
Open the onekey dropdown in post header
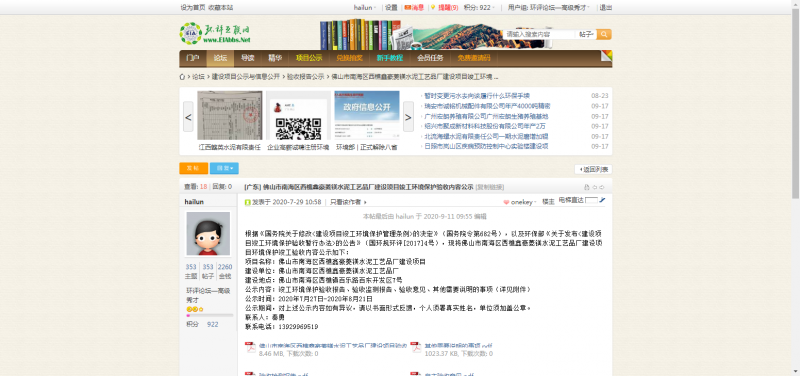pyautogui.click(x=523, y=203)
